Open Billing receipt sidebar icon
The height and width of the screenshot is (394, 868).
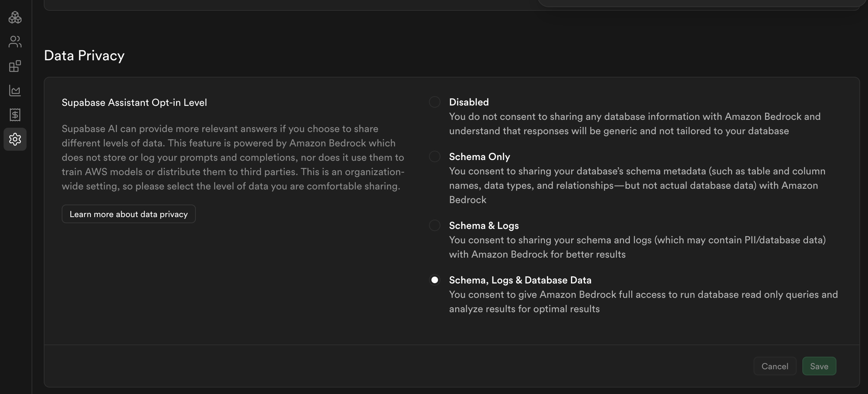[15, 115]
